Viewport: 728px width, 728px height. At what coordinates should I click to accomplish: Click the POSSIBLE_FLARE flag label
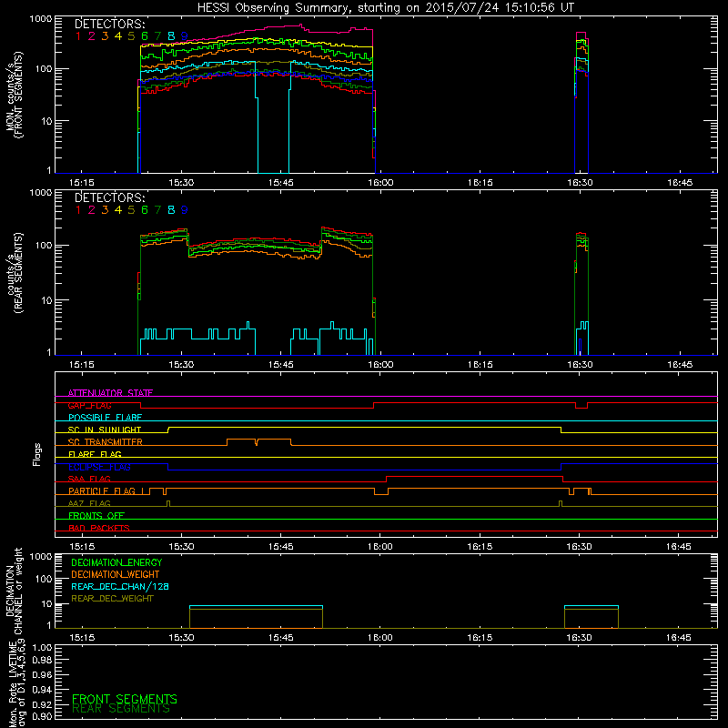pyautogui.click(x=105, y=418)
